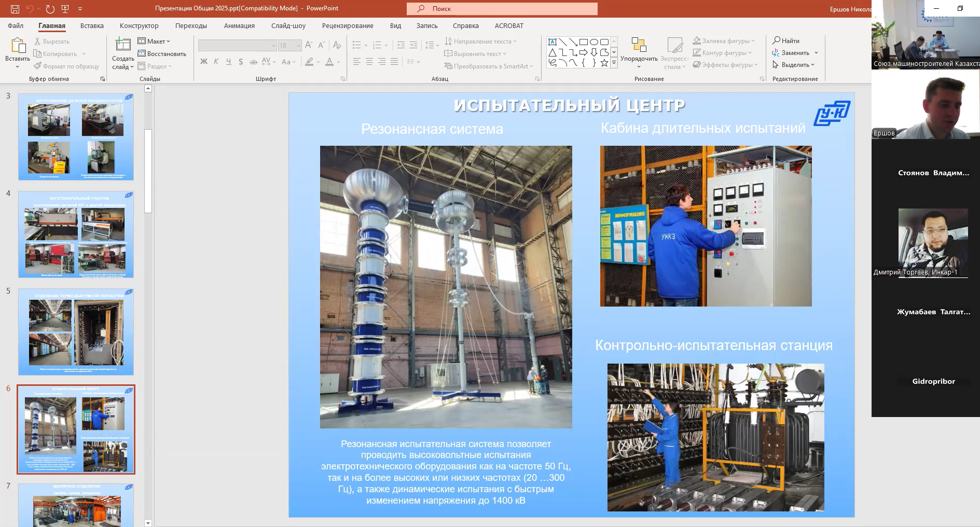Image resolution: width=980 pixels, height=527 pixels.
Task: Switch to the Слайд-шоу tab
Action: click(288, 25)
